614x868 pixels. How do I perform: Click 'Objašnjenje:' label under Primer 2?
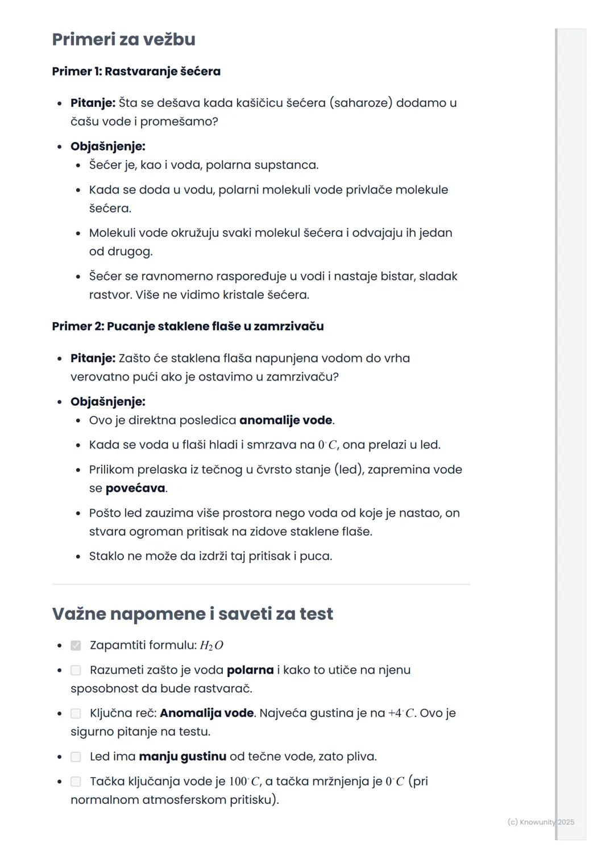click(x=107, y=402)
